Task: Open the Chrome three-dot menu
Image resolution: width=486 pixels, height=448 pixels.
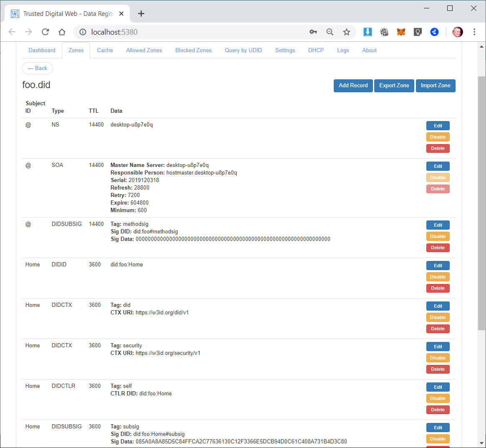Action: [x=474, y=32]
